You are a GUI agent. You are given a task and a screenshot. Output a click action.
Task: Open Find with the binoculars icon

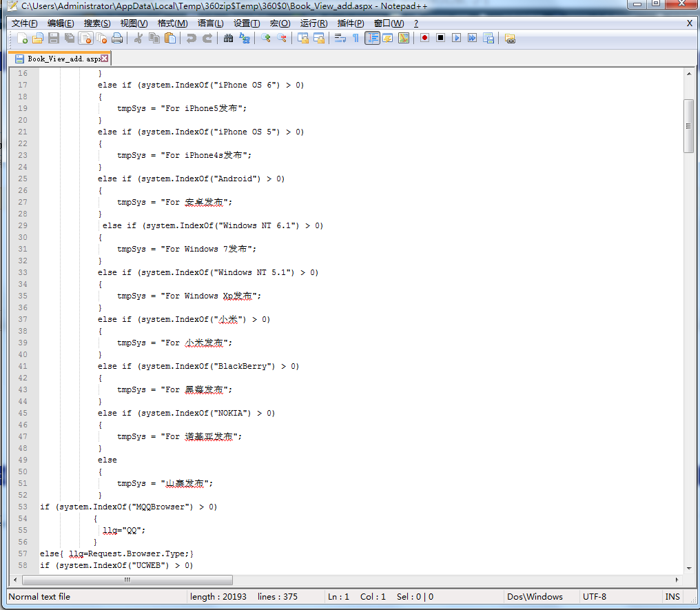point(228,38)
